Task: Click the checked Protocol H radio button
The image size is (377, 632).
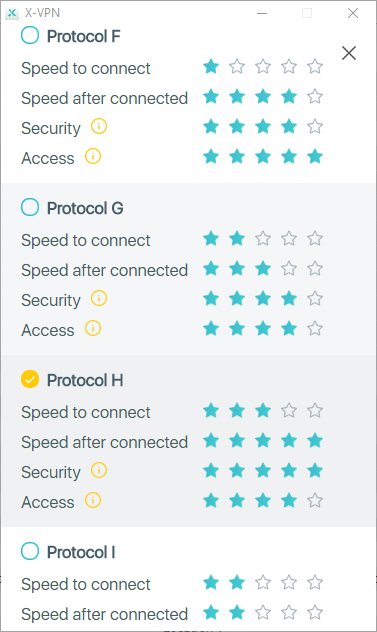Action: (x=30, y=379)
